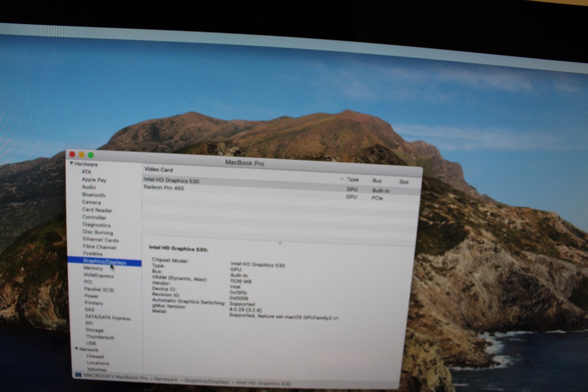Select SPI in the hardware list
Viewport: 588px width, 392px height.
point(89,323)
